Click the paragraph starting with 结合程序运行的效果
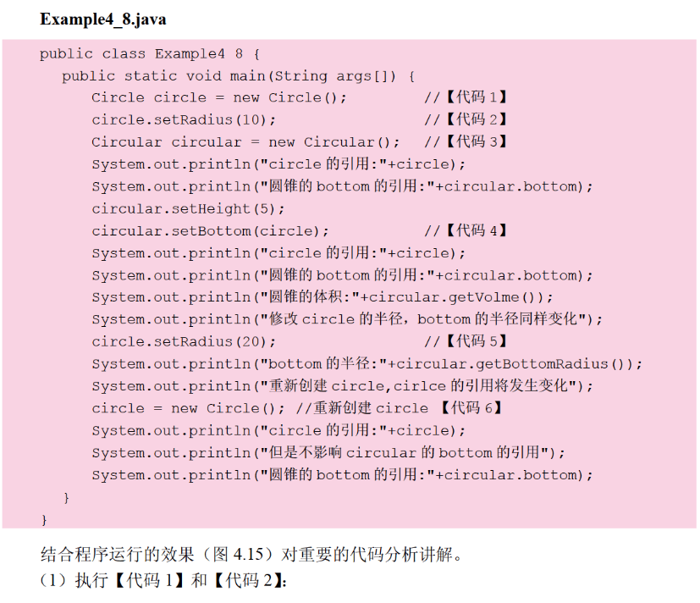Screen dimensions: 700x603 [252, 556]
